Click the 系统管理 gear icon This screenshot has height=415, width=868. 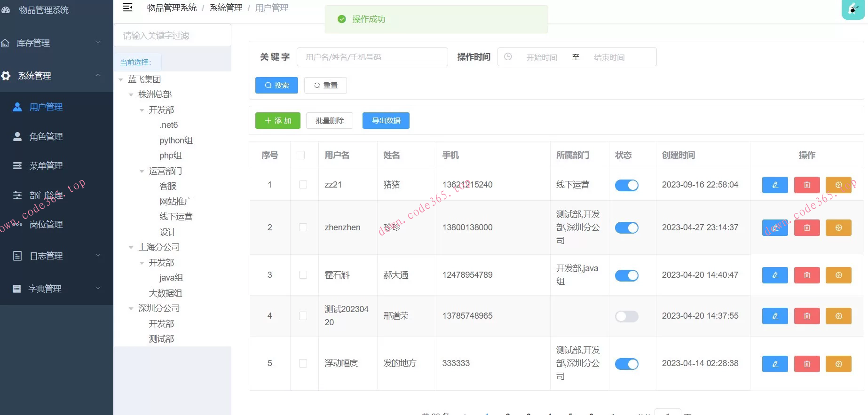[6, 76]
